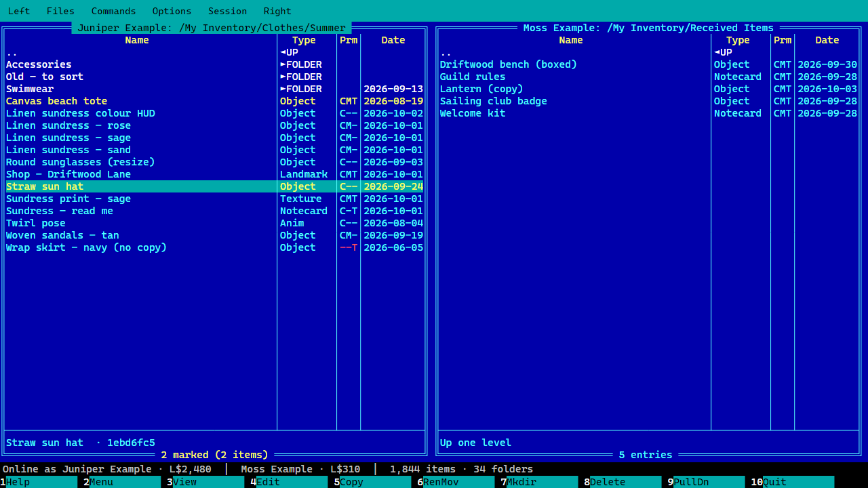The image size is (868, 488).
Task: Open the Session menu
Action: pyautogui.click(x=227, y=11)
